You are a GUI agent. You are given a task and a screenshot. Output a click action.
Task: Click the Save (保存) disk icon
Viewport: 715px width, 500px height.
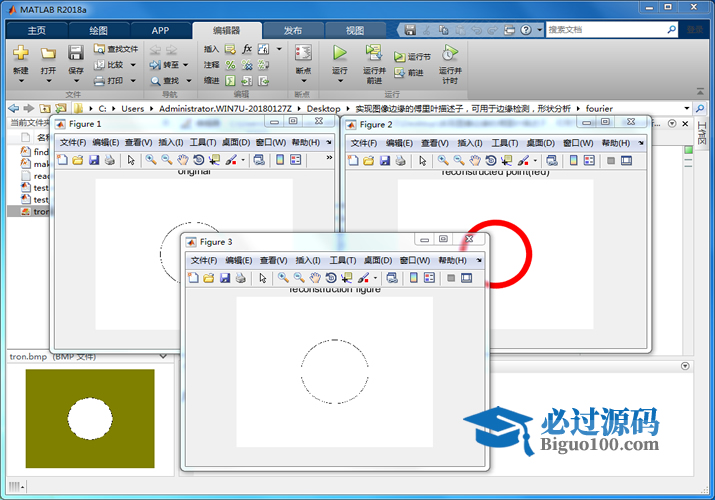(x=76, y=53)
